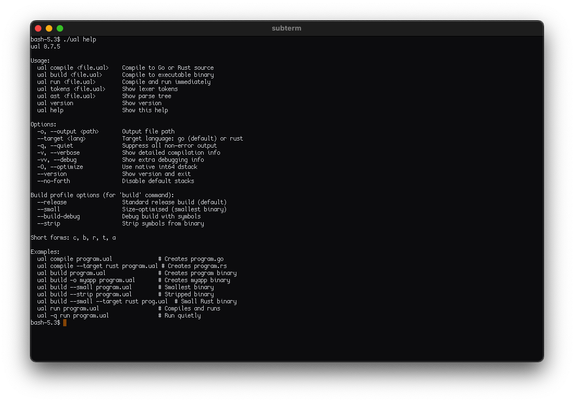Click the '--no-forth' option text
This screenshot has height=402, width=574.
tap(53, 181)
